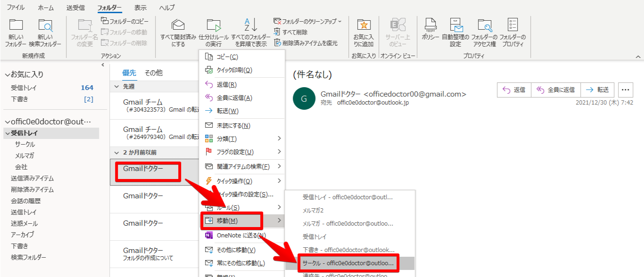This screenshot has height=277, width=644.
Task: Switch to the 優先 inbox tab
Action: pos(129,73)
